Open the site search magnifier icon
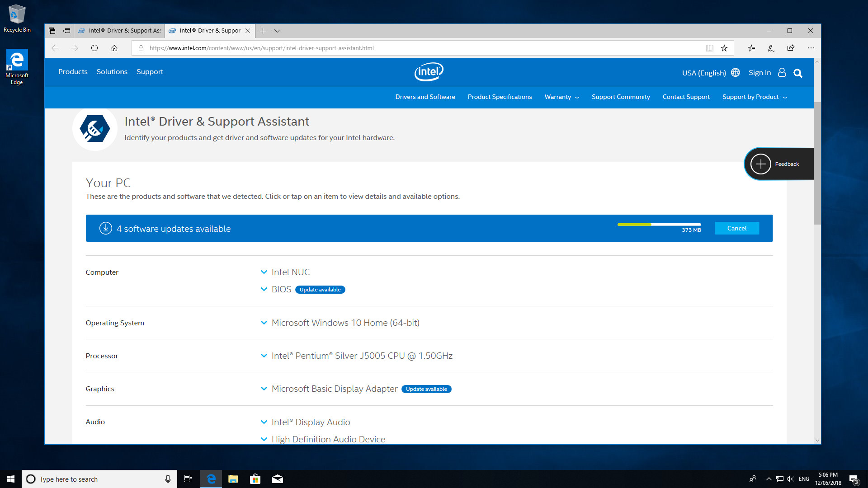This screenshot has height=488, width=868. (x=798, y=73)
